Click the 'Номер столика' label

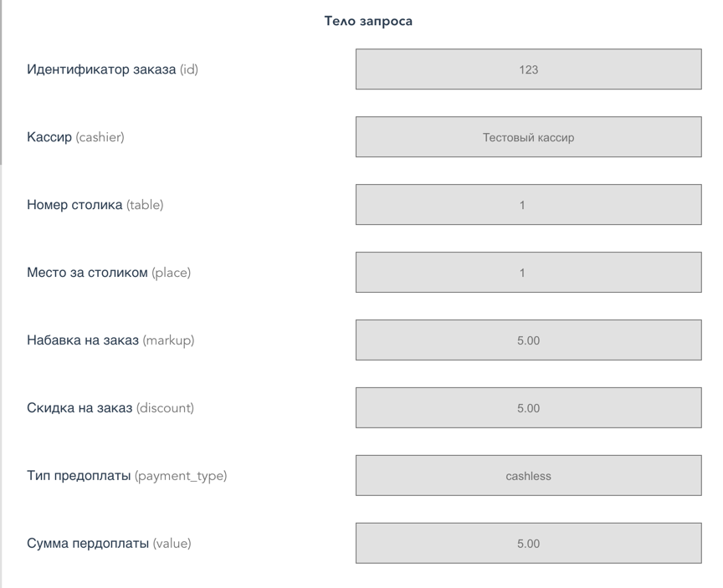click(74, 205)
